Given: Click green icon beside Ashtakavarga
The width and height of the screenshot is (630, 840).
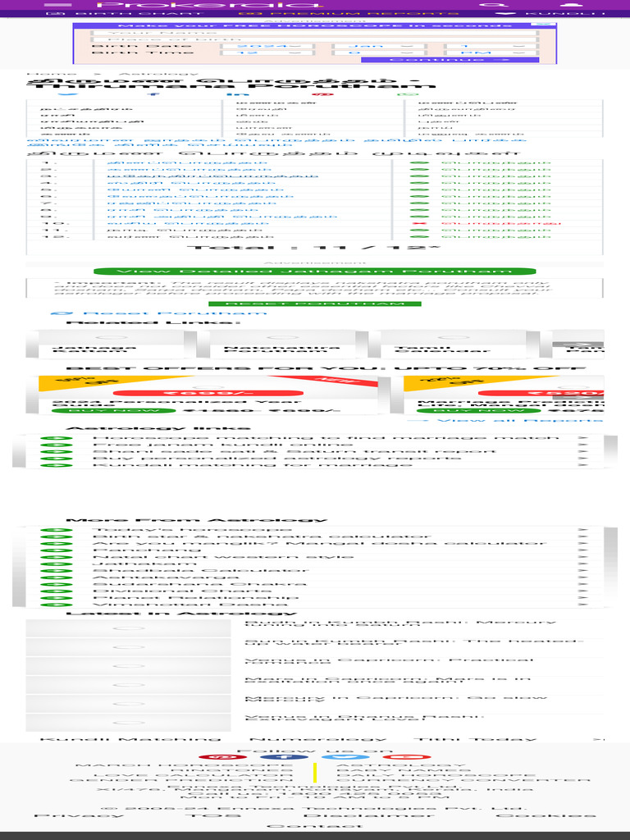Looking at the screenshot, I should [56, 577].
